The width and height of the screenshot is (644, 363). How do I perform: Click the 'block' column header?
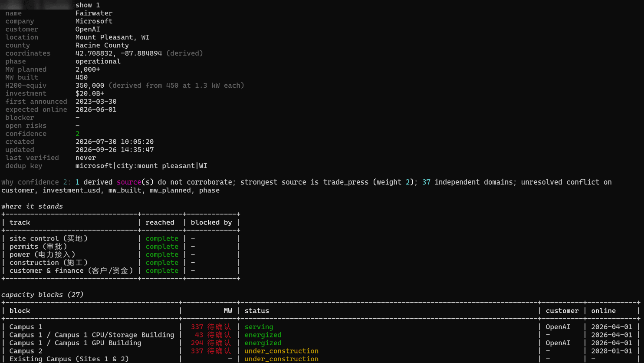(20, 311)
